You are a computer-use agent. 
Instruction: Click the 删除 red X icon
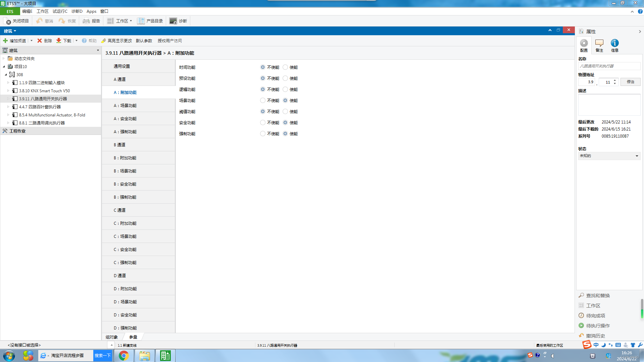click(x=40, y=41)
